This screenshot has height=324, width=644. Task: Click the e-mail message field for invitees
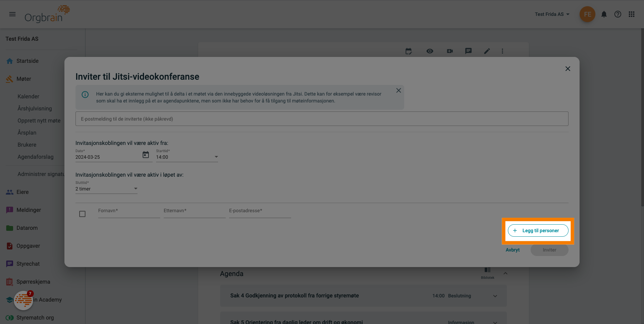[322, 119]
